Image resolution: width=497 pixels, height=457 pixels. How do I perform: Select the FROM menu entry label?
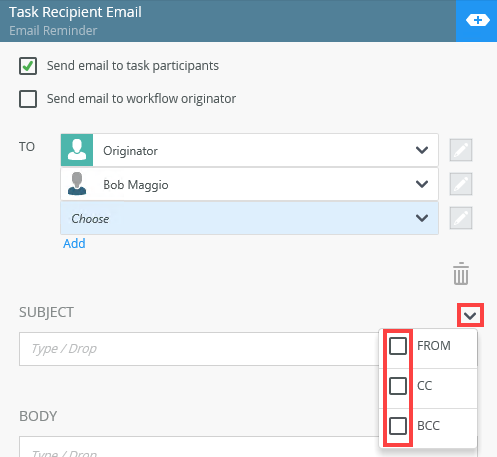click(x=434, y=346)
